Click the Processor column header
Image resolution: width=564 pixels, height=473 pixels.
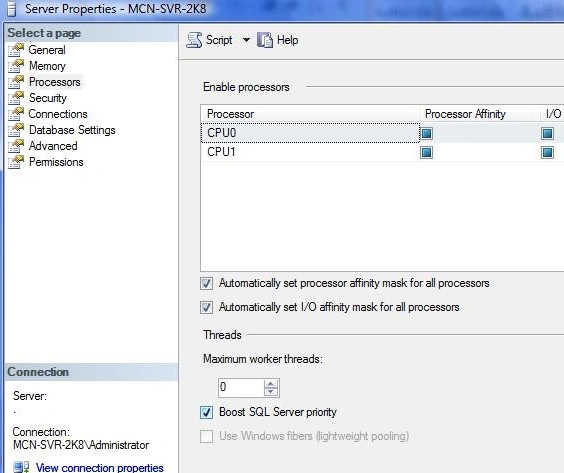310,114
